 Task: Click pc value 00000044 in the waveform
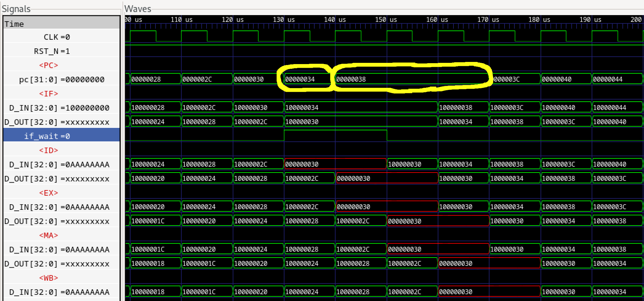tap(608, 79)
